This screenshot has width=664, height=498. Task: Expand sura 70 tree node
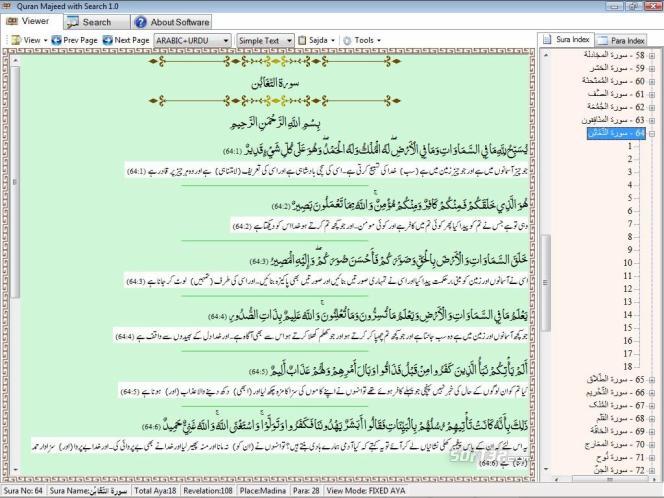[652, 445]
